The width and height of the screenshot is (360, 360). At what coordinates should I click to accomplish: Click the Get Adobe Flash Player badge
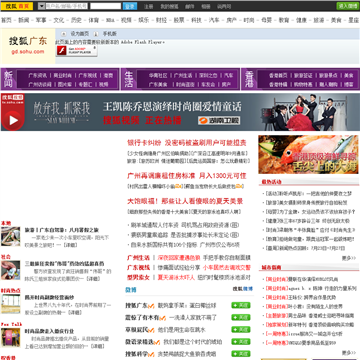coord(77,51)
